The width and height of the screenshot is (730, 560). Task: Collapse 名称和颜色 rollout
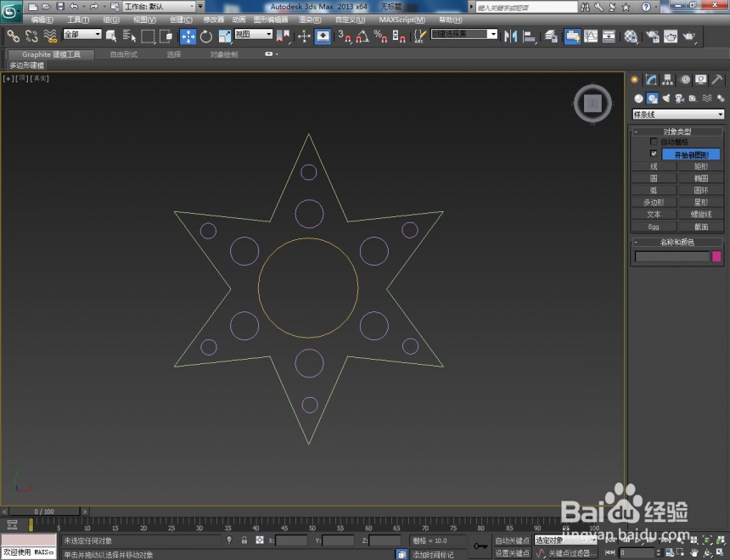677,242
